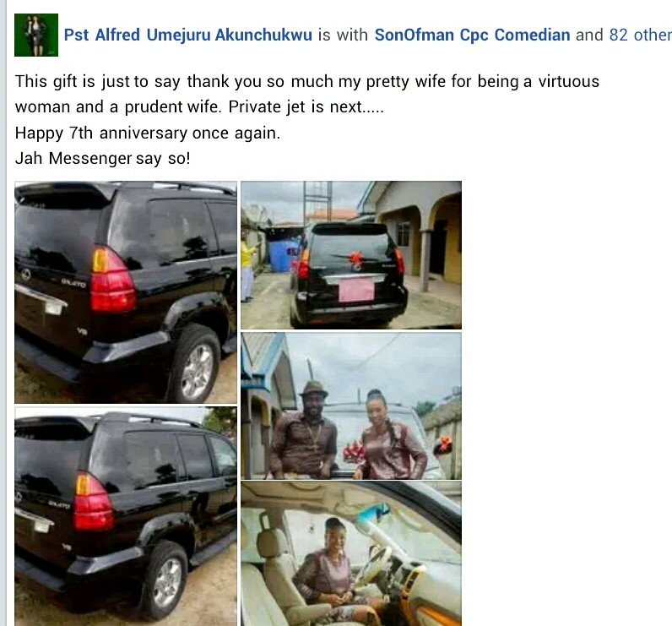Open the lower SUV photo with trees behind

[126, 517]
